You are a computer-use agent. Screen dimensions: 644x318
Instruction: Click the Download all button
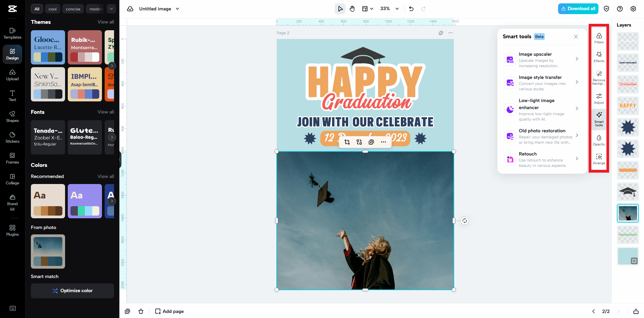pos(578,8)
